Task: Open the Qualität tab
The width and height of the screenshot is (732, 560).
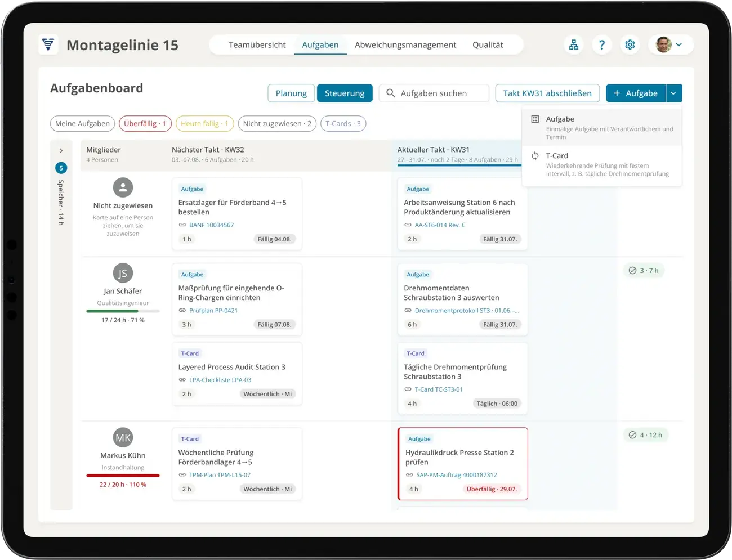Action: (x=488, y=44)
